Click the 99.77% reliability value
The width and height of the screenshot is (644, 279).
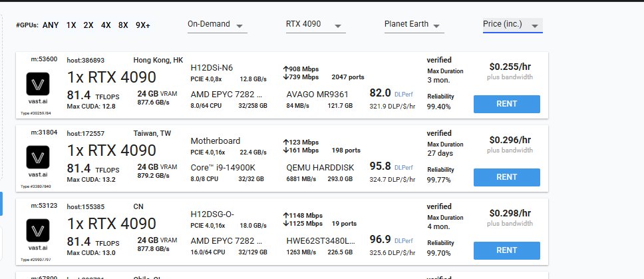pyautogui.click(x=438, y=180)
